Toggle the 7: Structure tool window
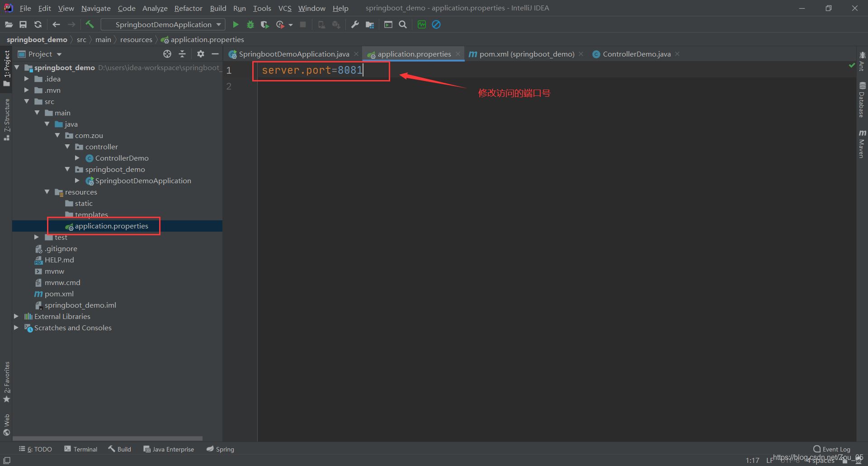Viewport: 868px width, 466px height. coord(6,118)
